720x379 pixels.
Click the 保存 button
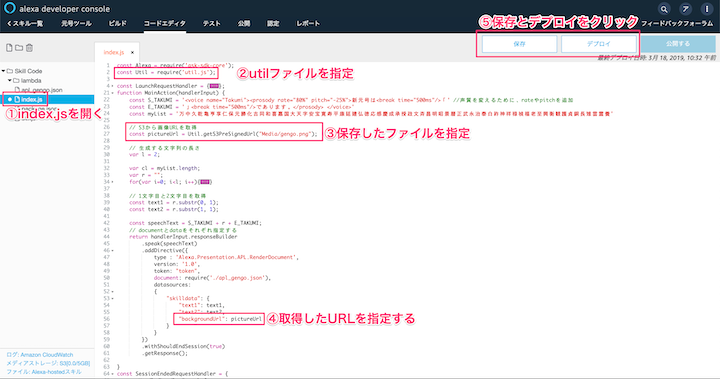(x=519, y=44)
